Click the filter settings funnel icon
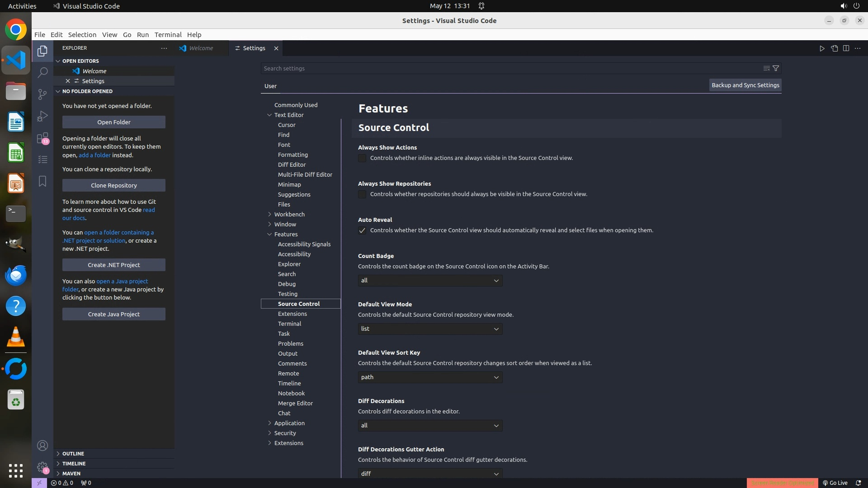The width and height of the screenshot is (868, 488). point(776,68)
